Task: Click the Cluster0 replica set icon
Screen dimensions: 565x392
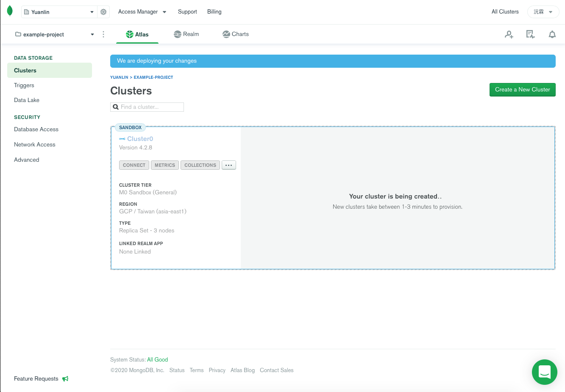Action: tap(122, 139)
